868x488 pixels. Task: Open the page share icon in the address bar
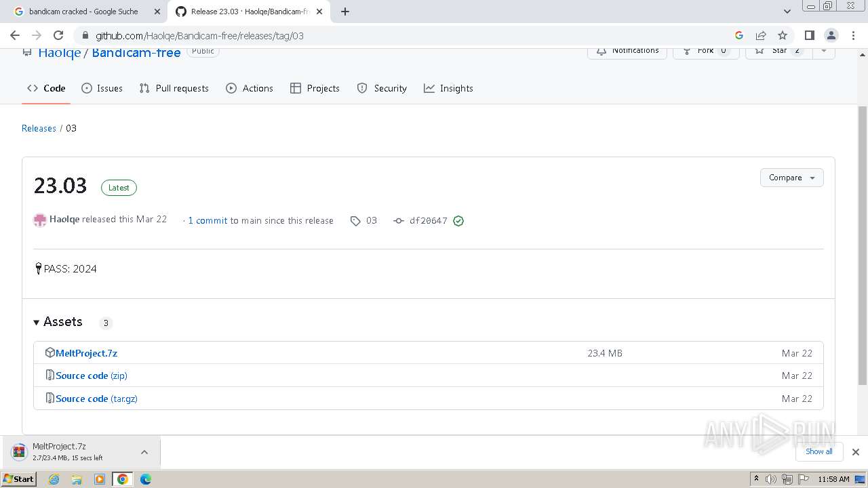point(761,35)
